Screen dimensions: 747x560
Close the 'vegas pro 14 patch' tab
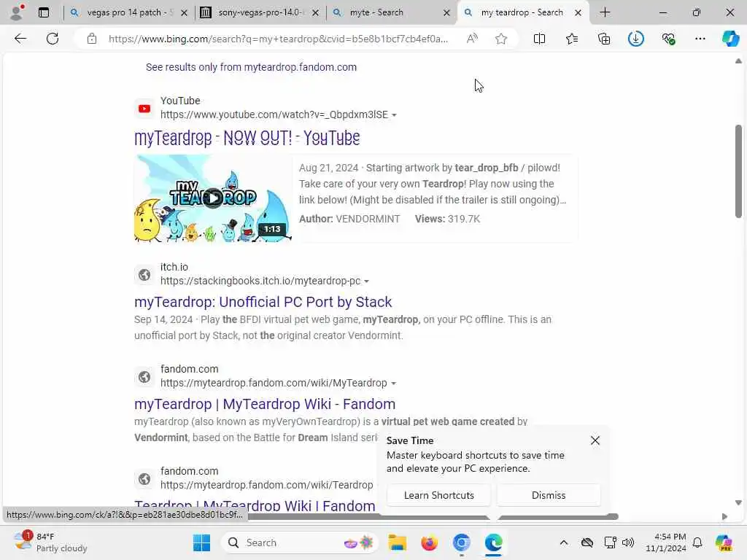(185, 13)
